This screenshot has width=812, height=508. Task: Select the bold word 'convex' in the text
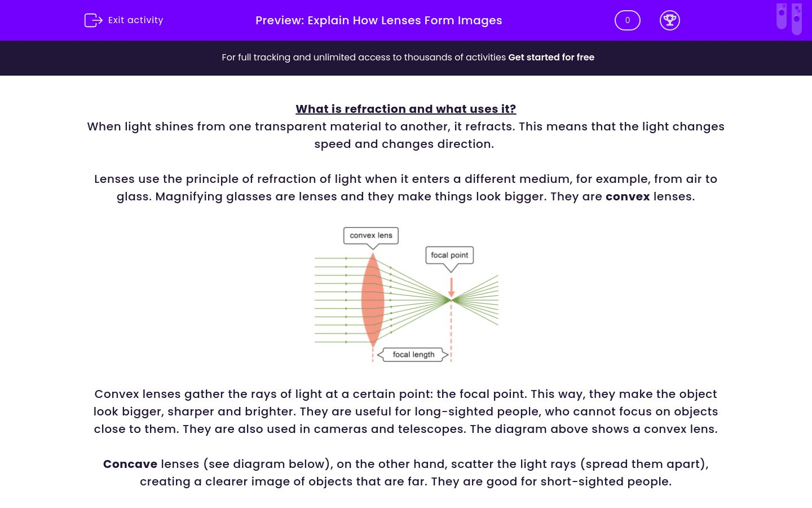point(628,196)
